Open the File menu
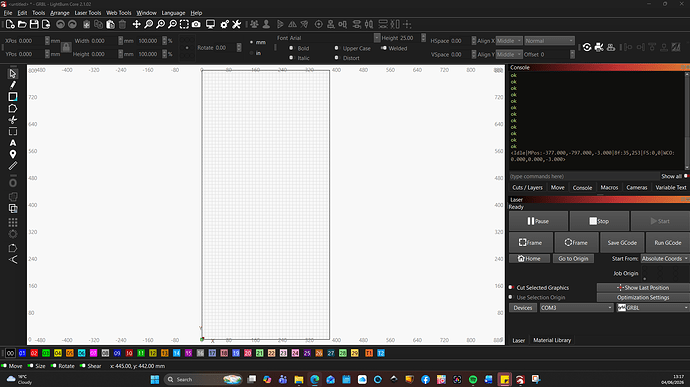 tap(8, 13)
